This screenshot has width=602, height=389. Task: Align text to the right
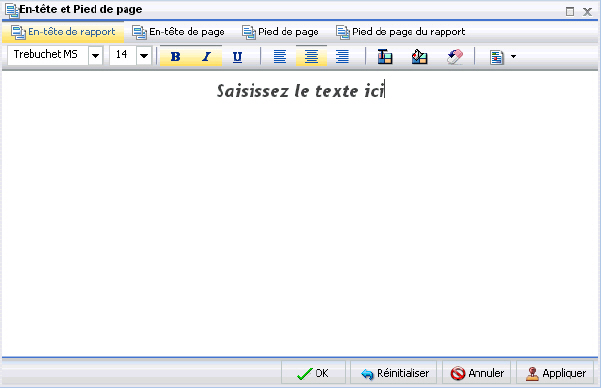pos(342,56)
